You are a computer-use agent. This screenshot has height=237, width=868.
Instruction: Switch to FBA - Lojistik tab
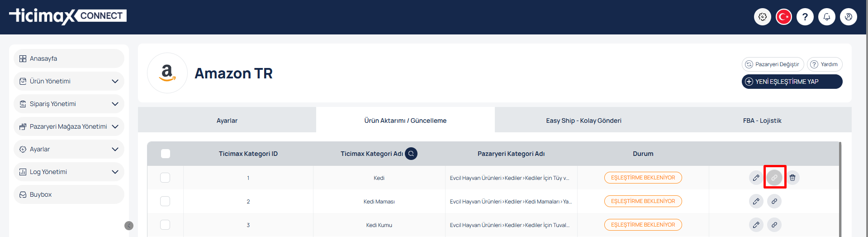(762, 120)
